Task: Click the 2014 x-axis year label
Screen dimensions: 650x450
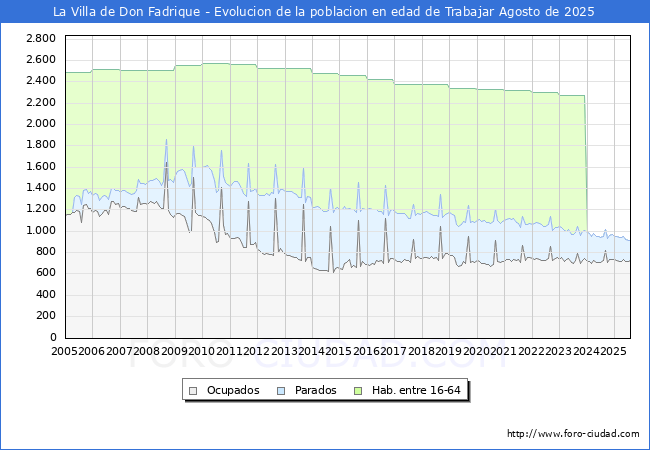Action: [x=312, y=351]
